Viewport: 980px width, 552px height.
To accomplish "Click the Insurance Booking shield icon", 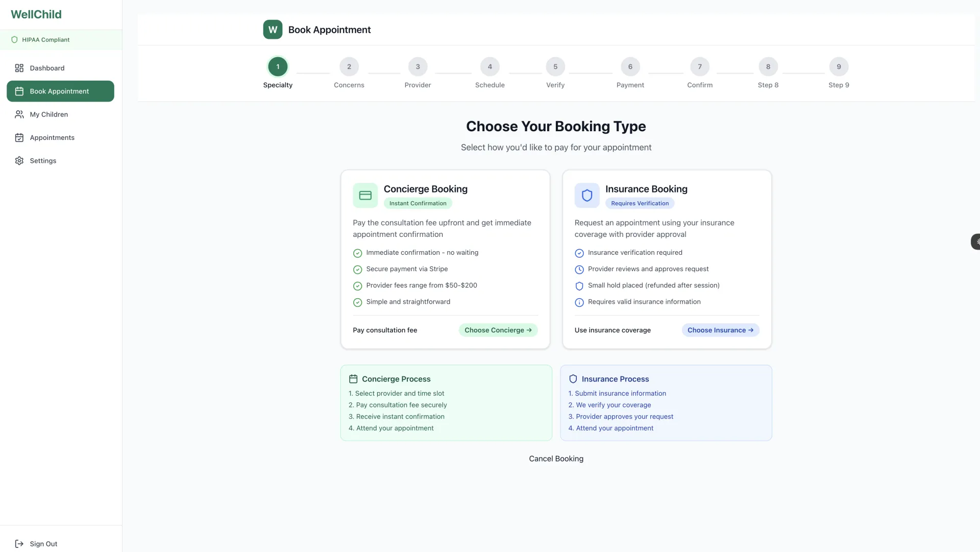I will click(587, 195).
